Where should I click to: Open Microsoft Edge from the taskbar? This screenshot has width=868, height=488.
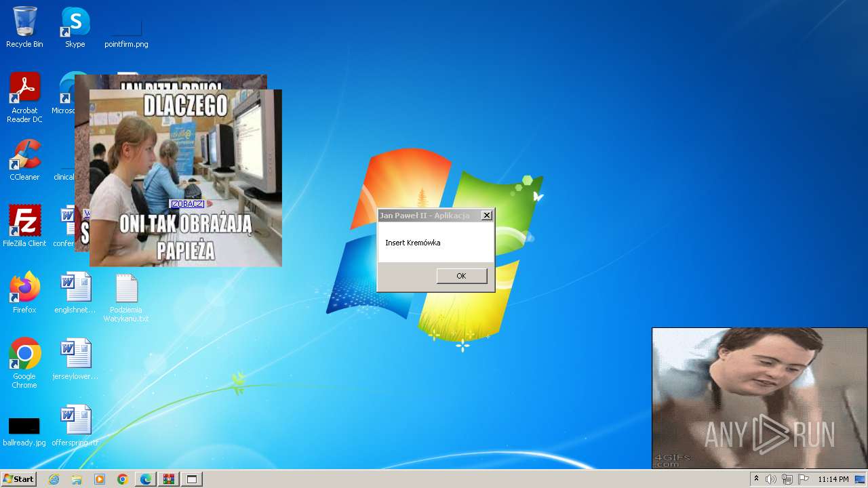146,479
